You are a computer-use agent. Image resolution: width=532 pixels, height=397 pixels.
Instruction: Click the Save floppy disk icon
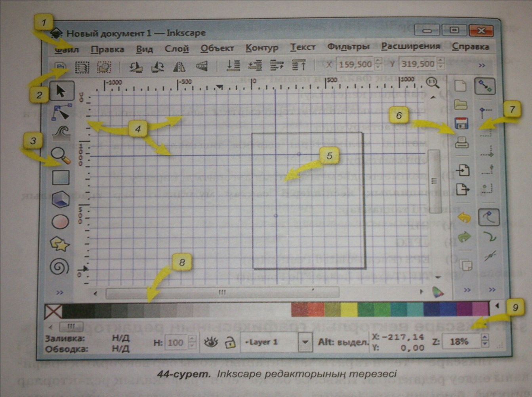click(461, 123)
